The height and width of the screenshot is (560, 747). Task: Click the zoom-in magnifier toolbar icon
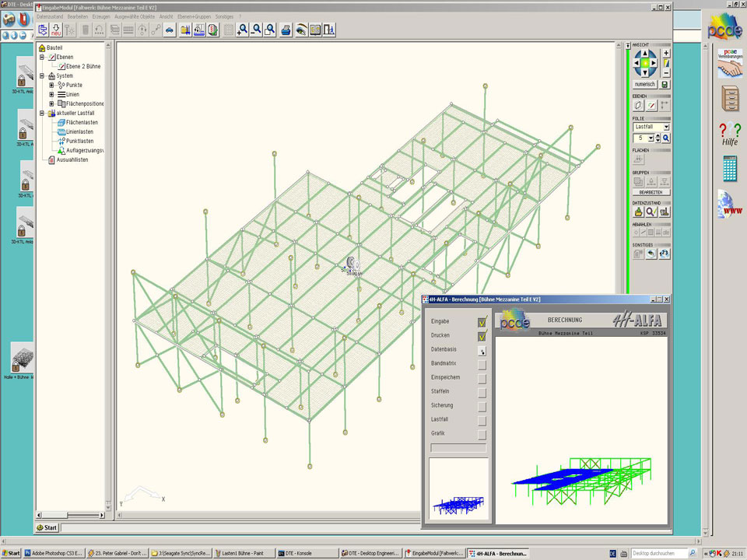(x=243, y=30)
